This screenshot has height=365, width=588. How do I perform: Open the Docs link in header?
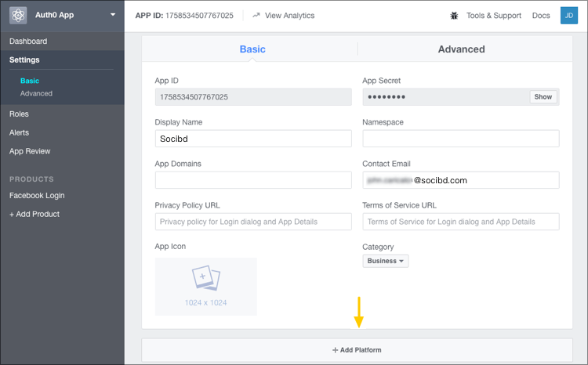541,16
